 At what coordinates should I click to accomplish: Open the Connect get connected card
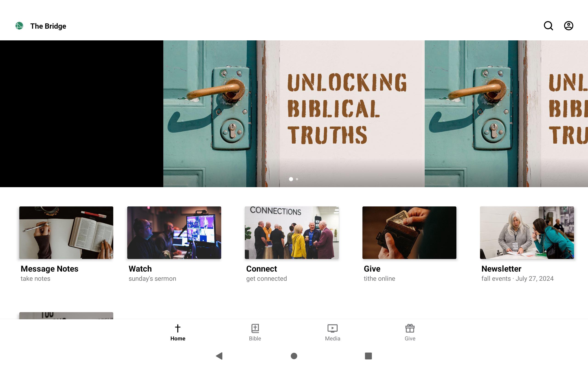coord(291,232)
